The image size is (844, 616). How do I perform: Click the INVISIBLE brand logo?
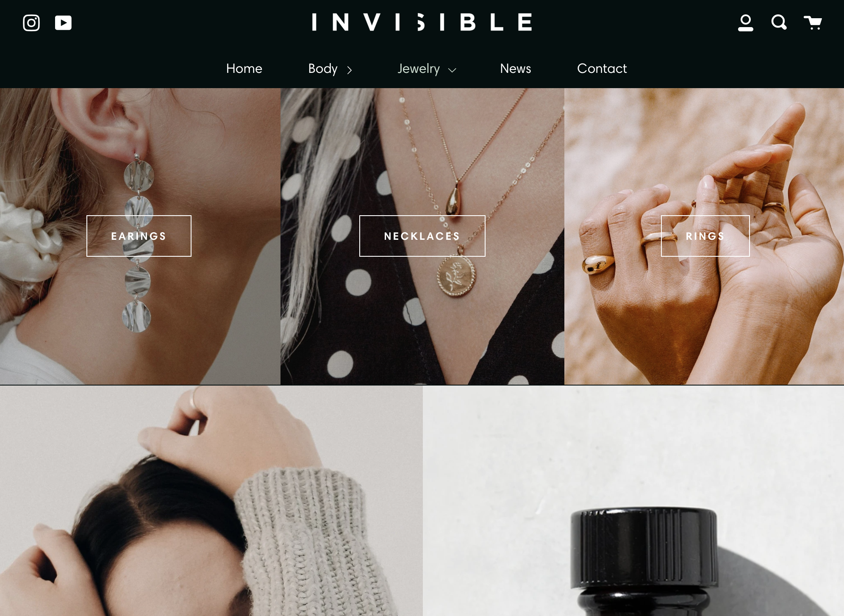click(422, 22)
